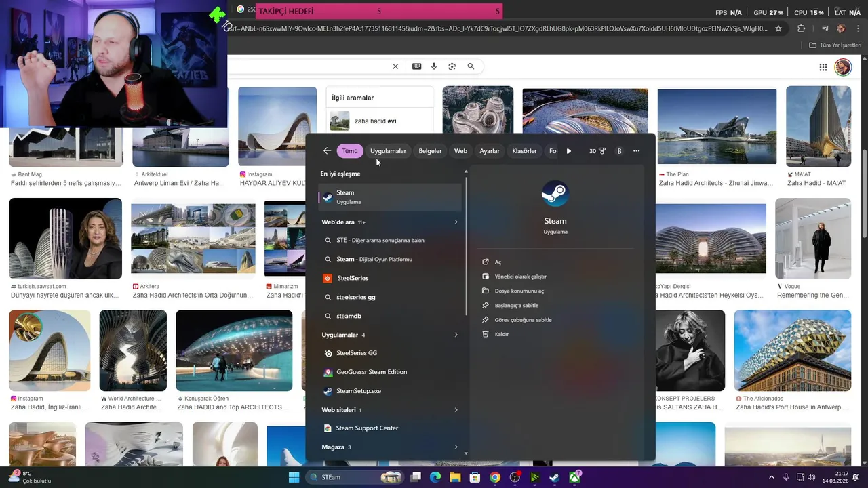This screenshot has width=868, height=488.
Task: Click the Chrome address bar URL
Action: [500, 28]
